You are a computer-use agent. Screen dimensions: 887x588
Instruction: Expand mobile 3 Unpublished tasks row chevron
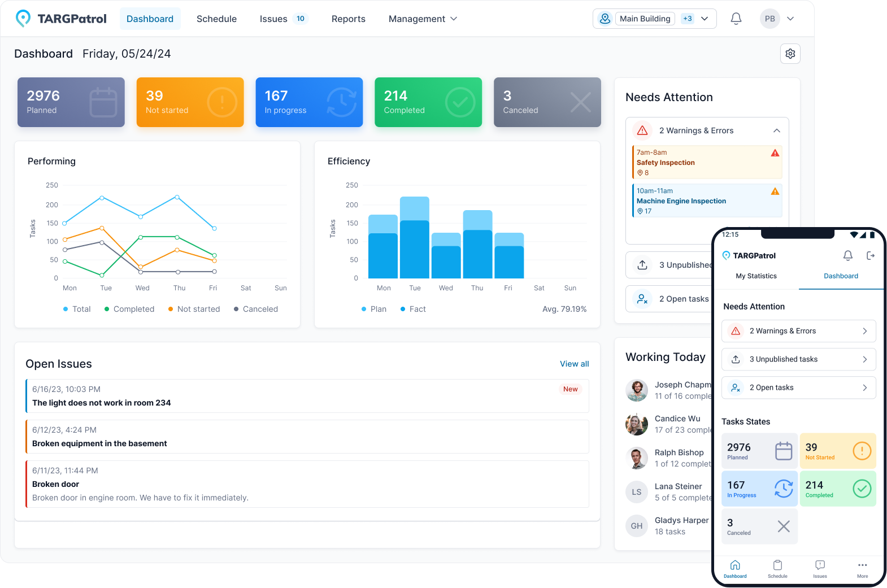click(865, 359)
